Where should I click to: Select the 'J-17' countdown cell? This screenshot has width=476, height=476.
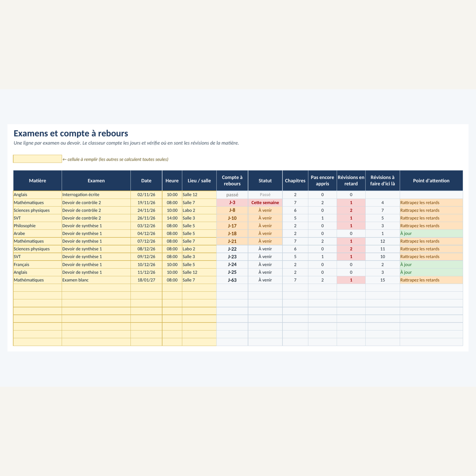[x=232, y=226]
